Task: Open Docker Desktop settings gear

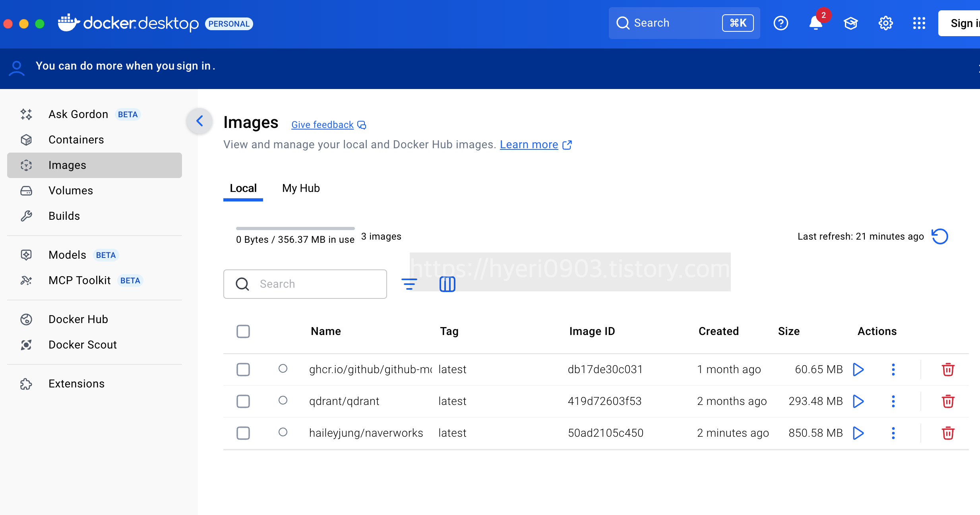Action: point(885,23)
